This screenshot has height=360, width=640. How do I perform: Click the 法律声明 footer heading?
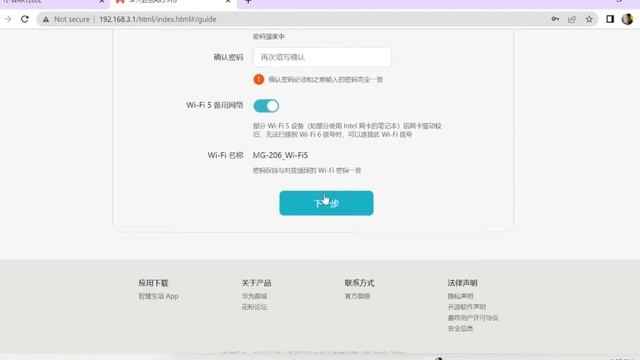coord(462,283)
